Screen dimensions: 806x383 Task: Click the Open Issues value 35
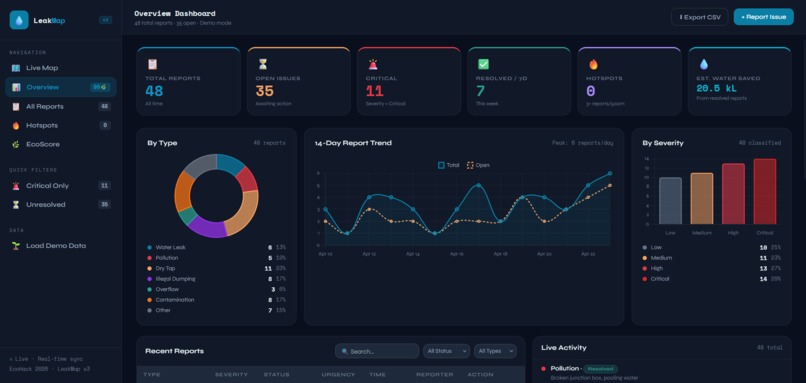(x=265, y=91)
